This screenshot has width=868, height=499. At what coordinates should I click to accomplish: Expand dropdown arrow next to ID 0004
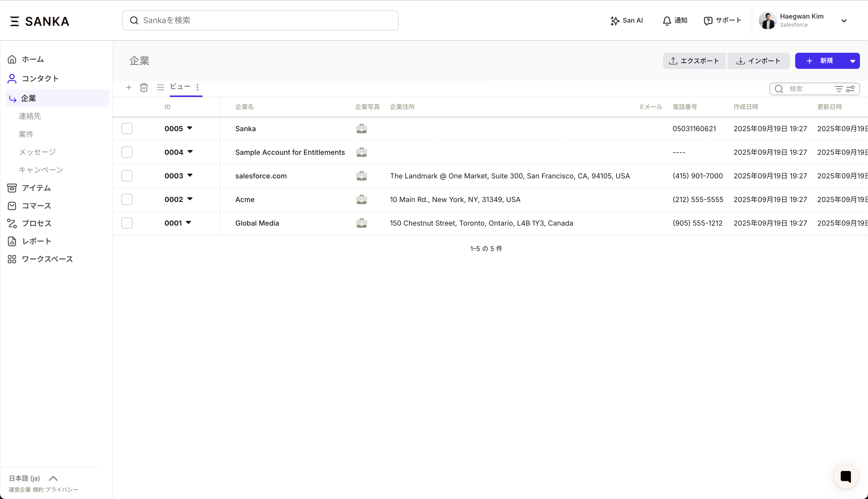[x=190, y=152]
